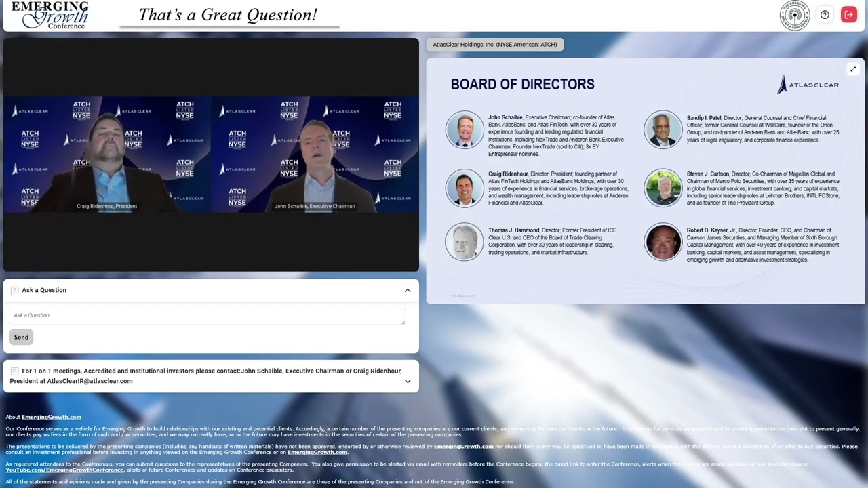Click Craig Ridenhour's video feed
Viewport: 868px width, 488px height.
107,155
